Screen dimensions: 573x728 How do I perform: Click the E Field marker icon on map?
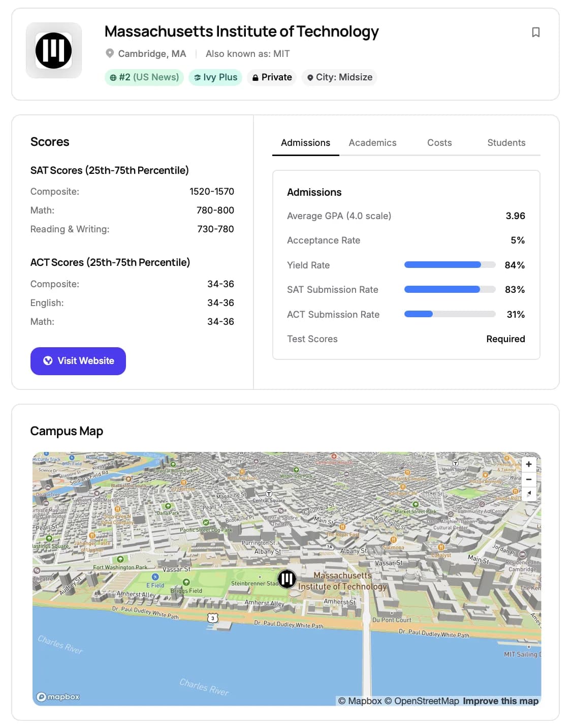[155, 577]
